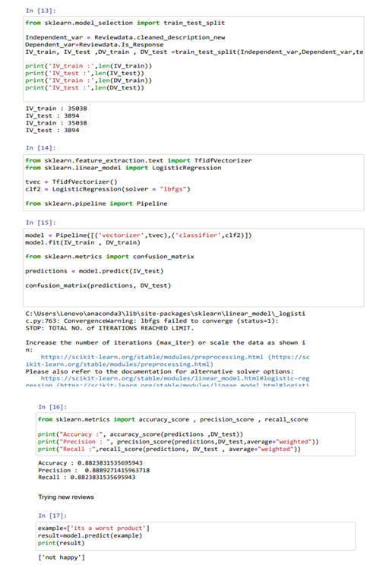Click the 'STOP: TOTAL NO. of ITERATIONS' line
Image resolution: width=392 pixels, height=568 pixels.
[x=109, y=328]
